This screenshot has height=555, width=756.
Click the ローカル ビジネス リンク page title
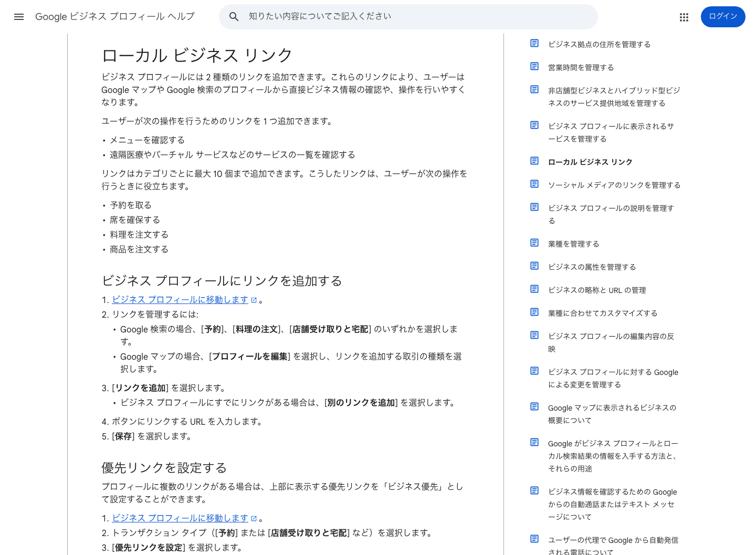[197, 55]
